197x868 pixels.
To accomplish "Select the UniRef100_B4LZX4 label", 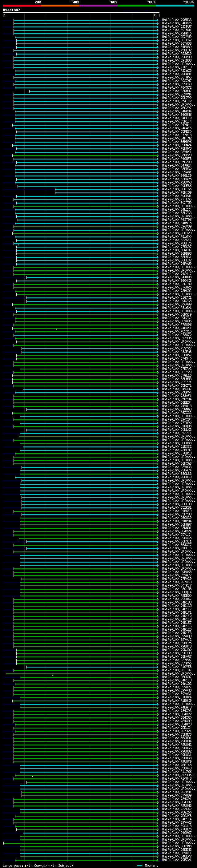I will pyautogui.click(x=177, y=209).
